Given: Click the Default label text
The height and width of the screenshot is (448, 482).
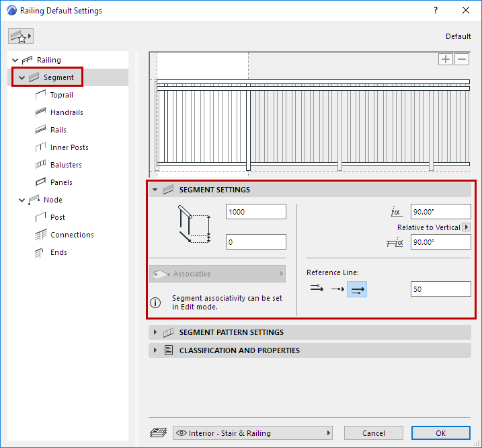Looking at the screenshot, I should coord(458,36).
